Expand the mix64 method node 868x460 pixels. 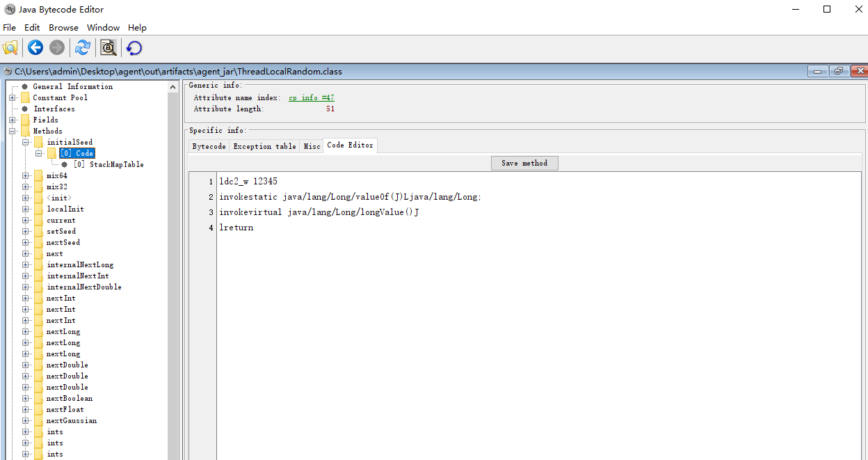pos(26,175)
